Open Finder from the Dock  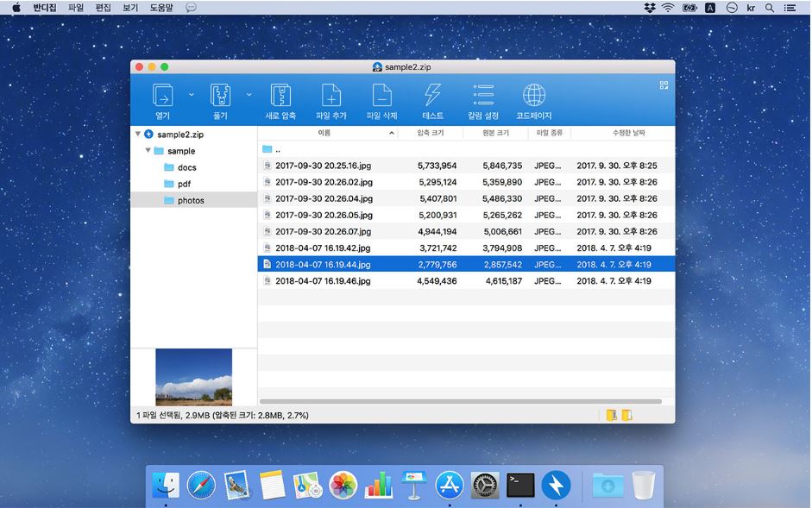click(166, 486)
